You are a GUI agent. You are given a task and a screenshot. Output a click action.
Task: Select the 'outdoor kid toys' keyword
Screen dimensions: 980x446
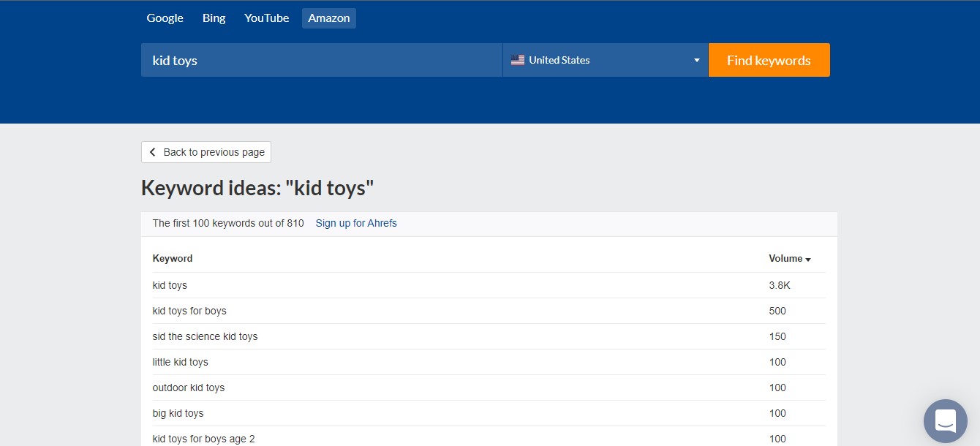tap(188, 388)
